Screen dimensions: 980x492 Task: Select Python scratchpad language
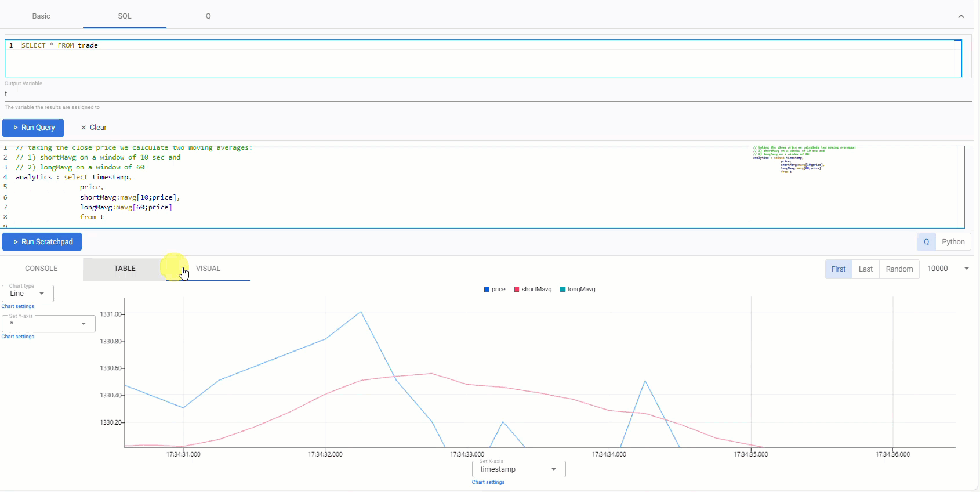953,242
